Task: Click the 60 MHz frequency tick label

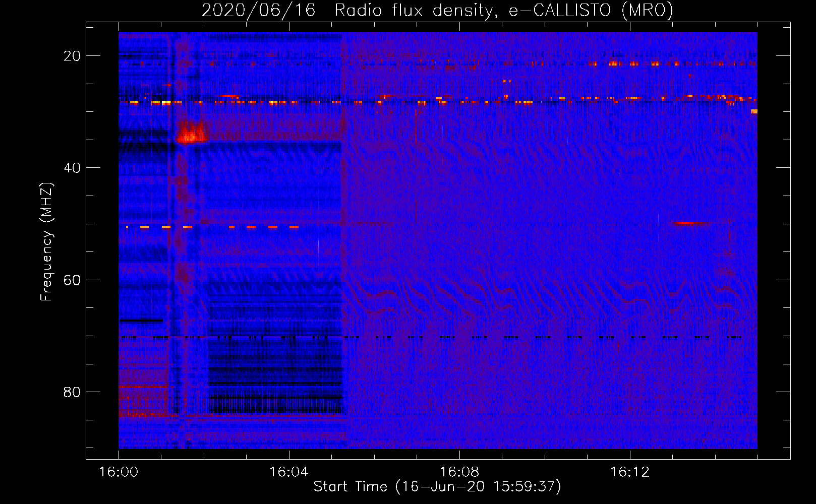Action: 72,280
